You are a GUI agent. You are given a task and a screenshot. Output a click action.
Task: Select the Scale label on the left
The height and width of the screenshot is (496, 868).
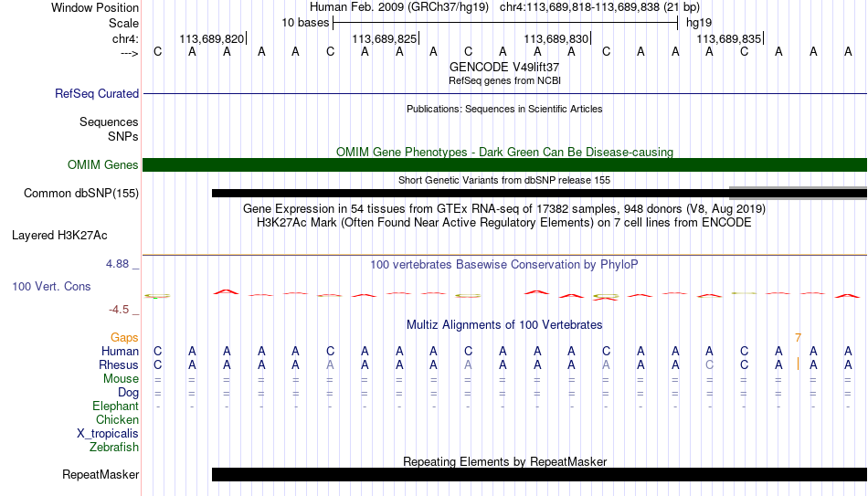click(x=123, y=23)
